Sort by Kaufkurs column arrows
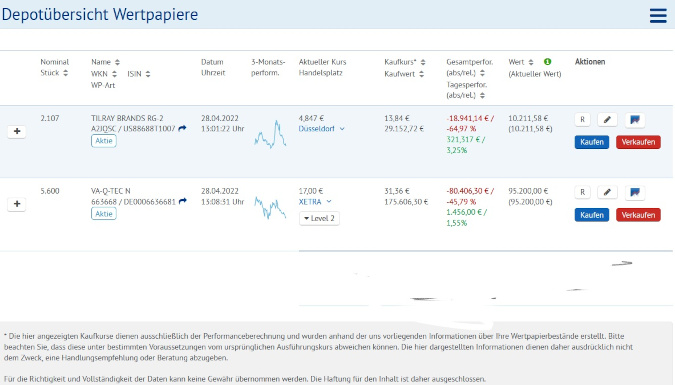Screen dimensions: 675x385 (x=423, y=62)
